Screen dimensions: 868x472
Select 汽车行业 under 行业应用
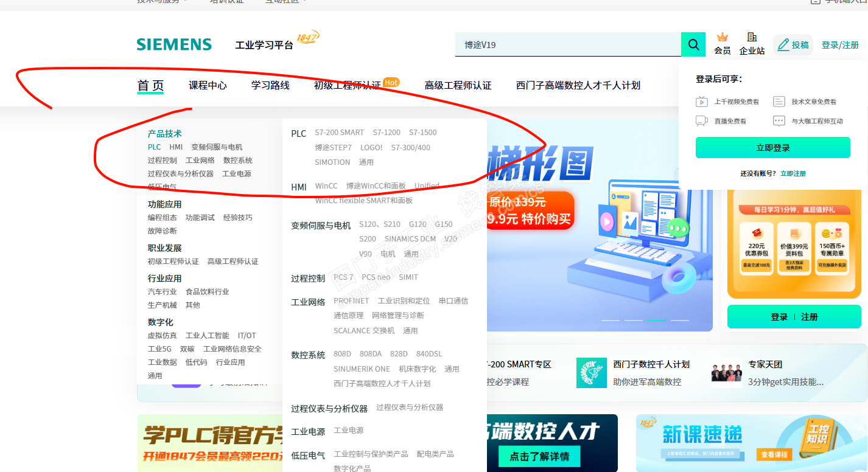click(x=163, y=292)
